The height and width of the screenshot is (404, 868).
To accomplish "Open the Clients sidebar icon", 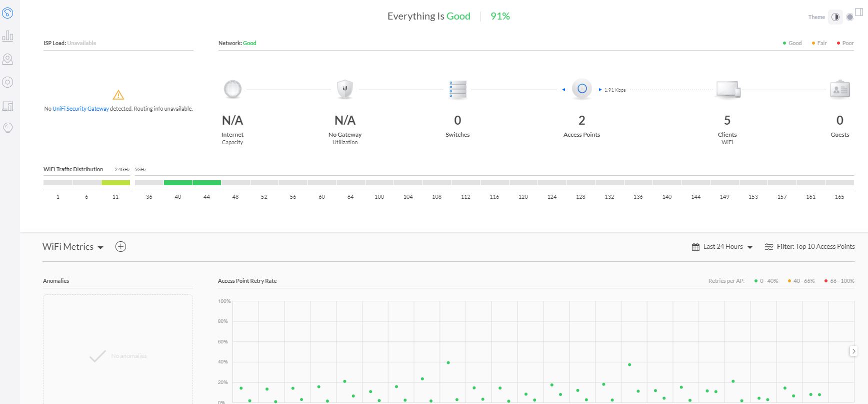I will tap(7, 106).
